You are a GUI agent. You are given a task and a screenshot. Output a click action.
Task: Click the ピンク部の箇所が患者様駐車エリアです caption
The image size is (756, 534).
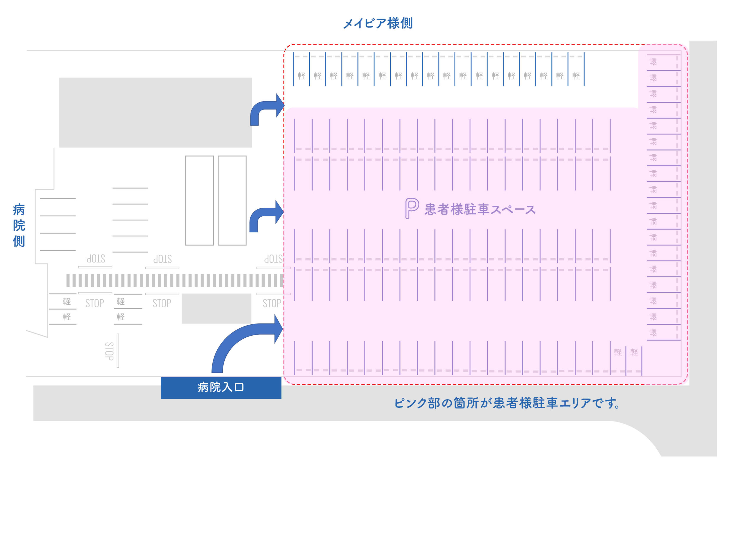[x=507, y=403]
